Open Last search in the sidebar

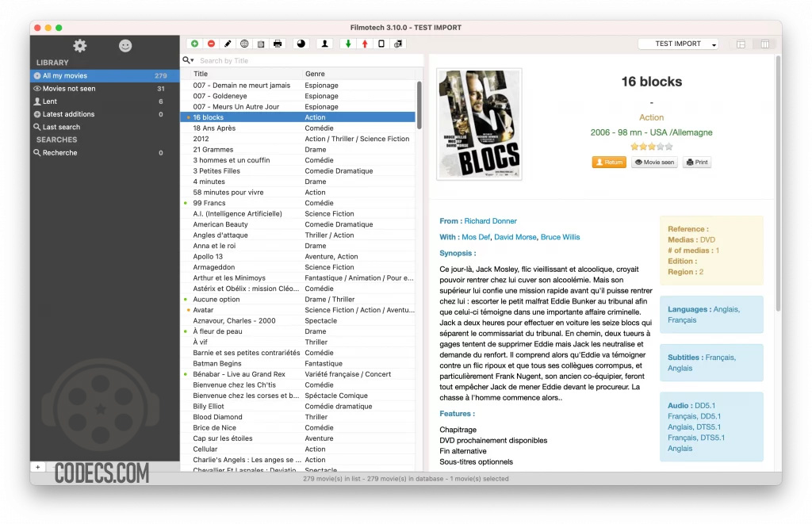pyautogui.click(x=105, y=127)
